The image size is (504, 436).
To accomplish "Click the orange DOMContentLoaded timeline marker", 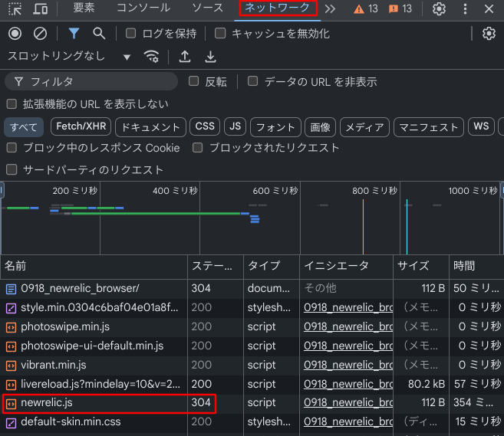I will click(x=363, y=227).
